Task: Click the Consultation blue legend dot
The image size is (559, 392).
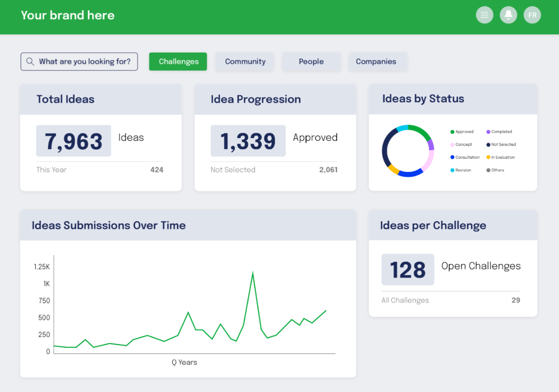Action: click(453, 157)
